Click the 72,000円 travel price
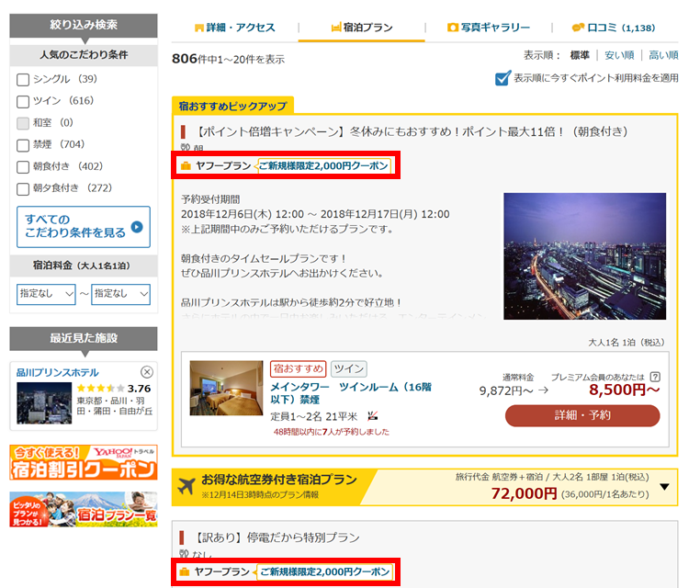The image size is (700, 588). pyautogui.click(x=524, y=493)
